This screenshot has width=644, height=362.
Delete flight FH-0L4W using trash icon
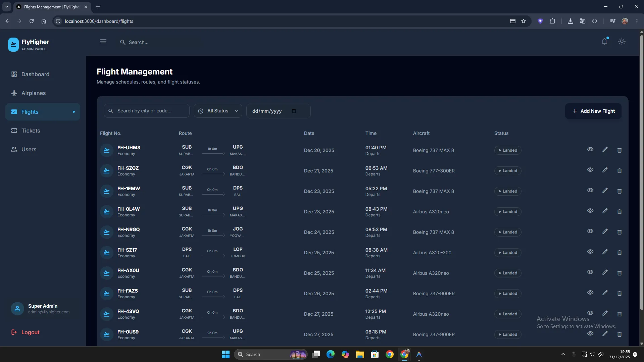620,212
